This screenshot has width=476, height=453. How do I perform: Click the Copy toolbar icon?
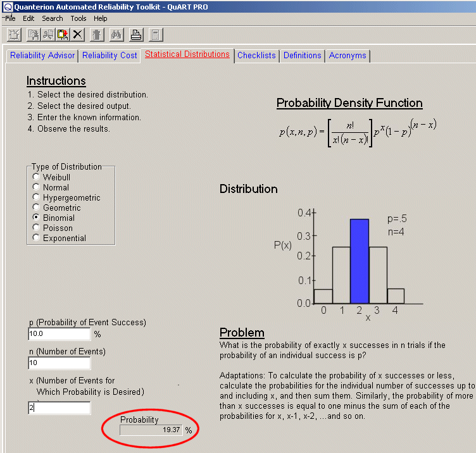(34, 35)
